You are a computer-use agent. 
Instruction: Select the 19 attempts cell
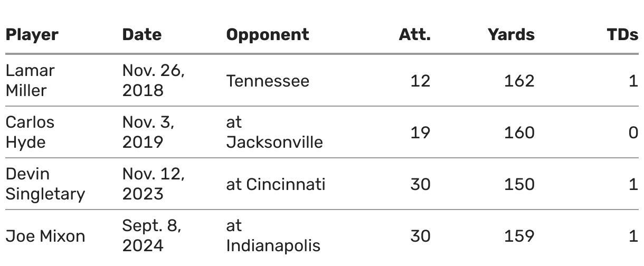pyautogui.click(x=420, y=132)
